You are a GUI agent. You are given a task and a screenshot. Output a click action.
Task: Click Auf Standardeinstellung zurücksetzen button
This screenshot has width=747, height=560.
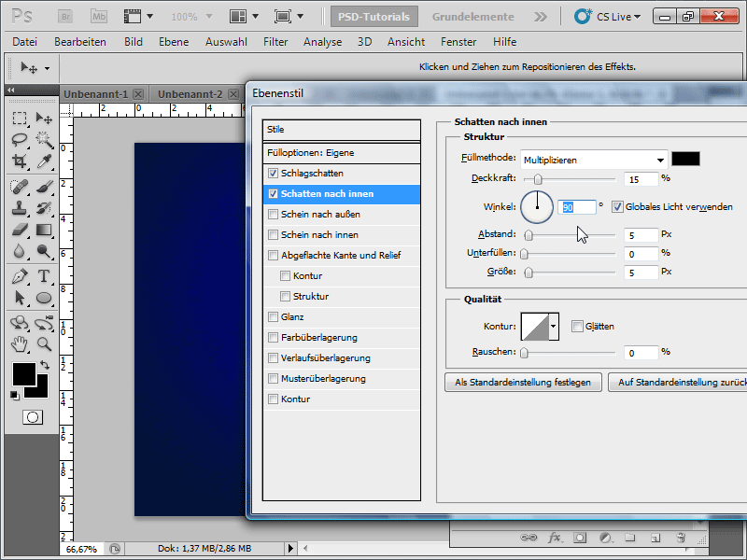tap(678, 383)
